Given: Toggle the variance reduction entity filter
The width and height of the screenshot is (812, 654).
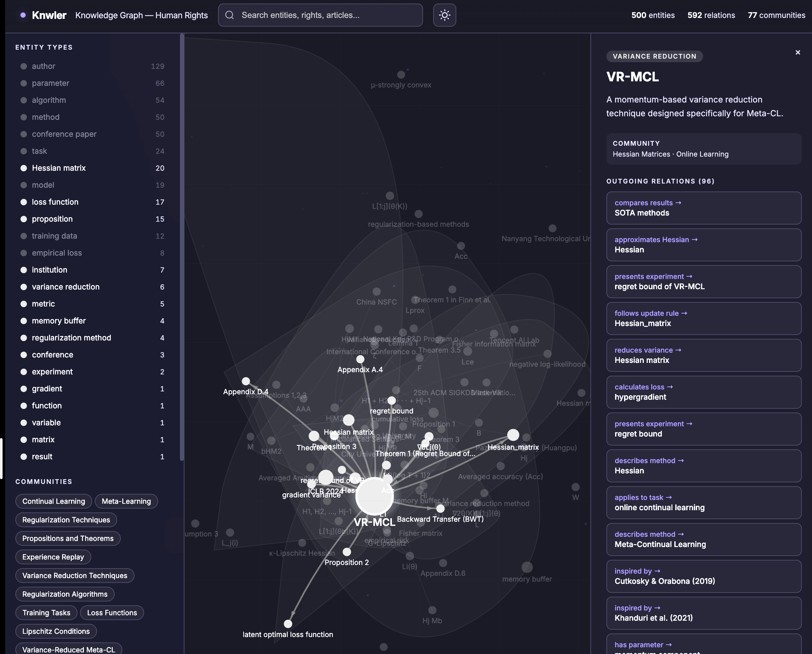Looking at the screenshot, I should tap(66, 287).
